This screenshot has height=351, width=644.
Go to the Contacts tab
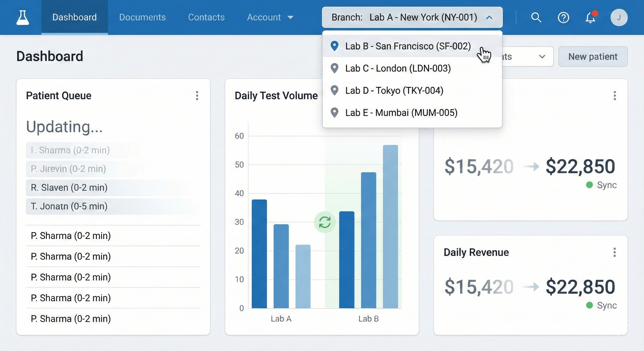[x=206, y=17]
